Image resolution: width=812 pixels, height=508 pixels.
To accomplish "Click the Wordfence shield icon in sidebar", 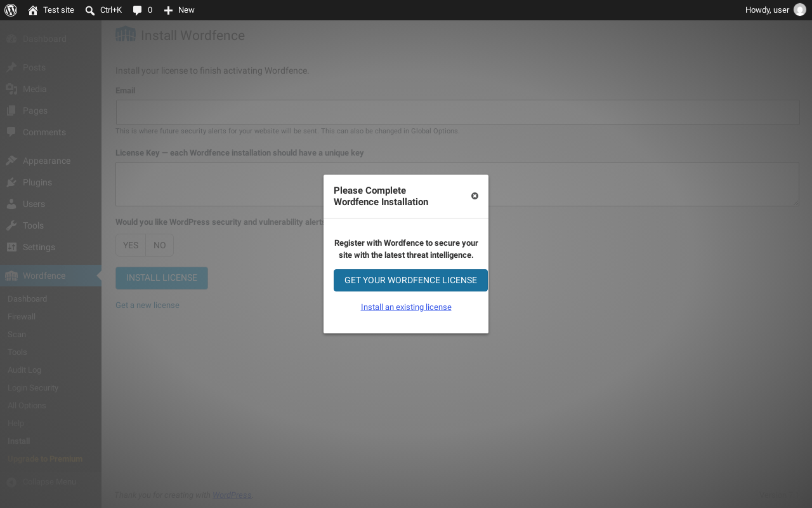I will (x=11, y=276).
